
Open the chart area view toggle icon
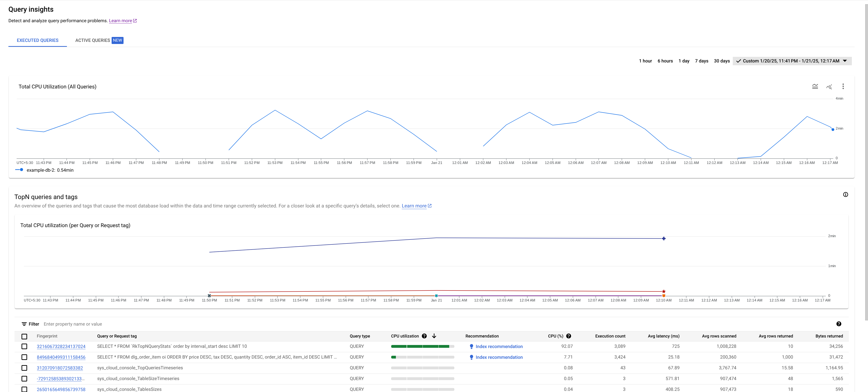click(815, 86)
